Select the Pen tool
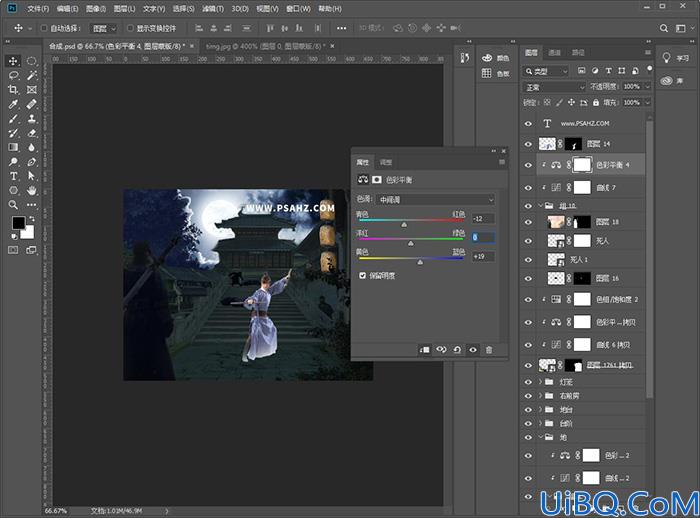This screenshot has width=700, height=518. (32, 162)
